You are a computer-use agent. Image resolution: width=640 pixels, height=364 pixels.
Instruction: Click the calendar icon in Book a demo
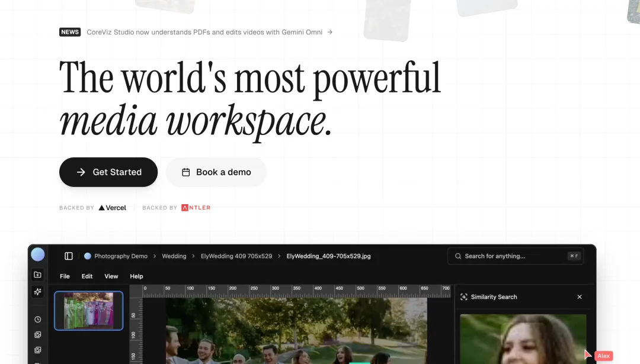click(x=185, y=172)
